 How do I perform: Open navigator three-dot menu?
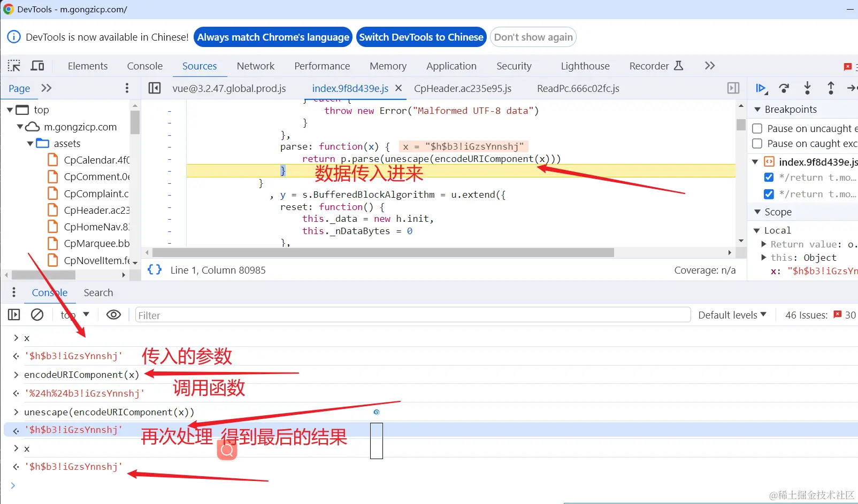[127, 88]
